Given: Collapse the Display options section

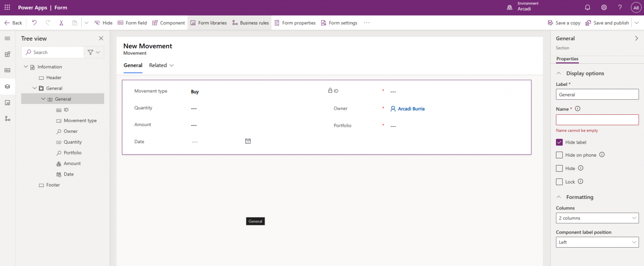Looking at the screenshot, I should coord(559,73).
